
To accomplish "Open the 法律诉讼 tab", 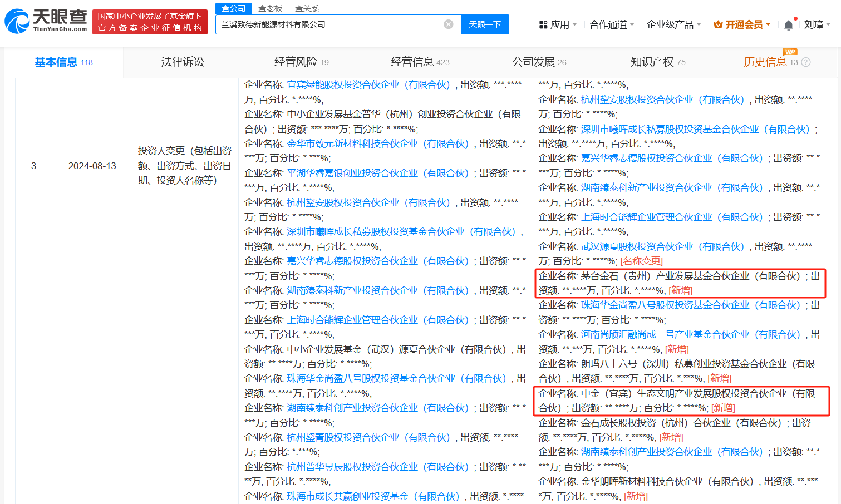I will click(183, 62).
